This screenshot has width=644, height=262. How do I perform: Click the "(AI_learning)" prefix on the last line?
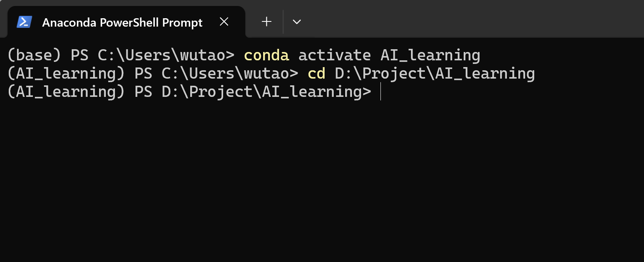click(x=66, y=92)
